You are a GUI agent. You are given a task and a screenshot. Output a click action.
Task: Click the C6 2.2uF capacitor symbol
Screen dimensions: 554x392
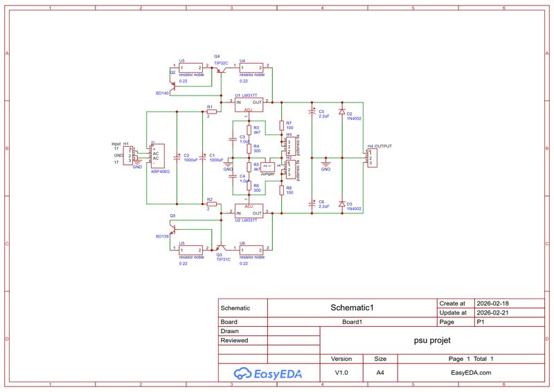[x=312, y=204]
